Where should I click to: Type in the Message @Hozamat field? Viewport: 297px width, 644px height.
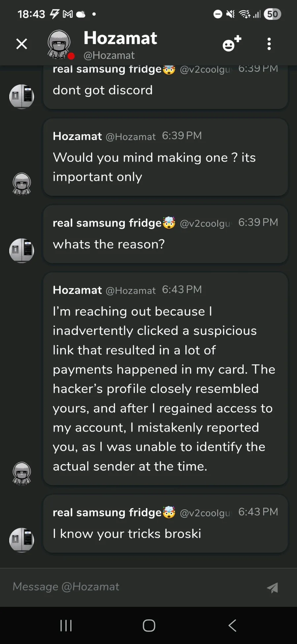pyautogui.click(x=132, y=587)
